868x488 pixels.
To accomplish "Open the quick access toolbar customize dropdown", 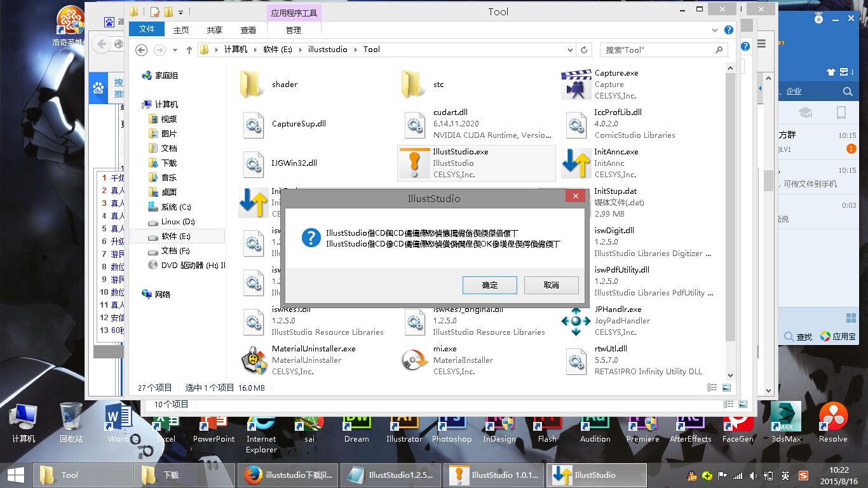I will click(x=181, y=12).
